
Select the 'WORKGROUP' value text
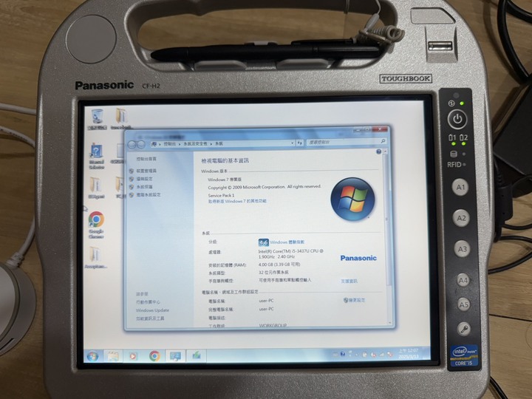[273, 325]
